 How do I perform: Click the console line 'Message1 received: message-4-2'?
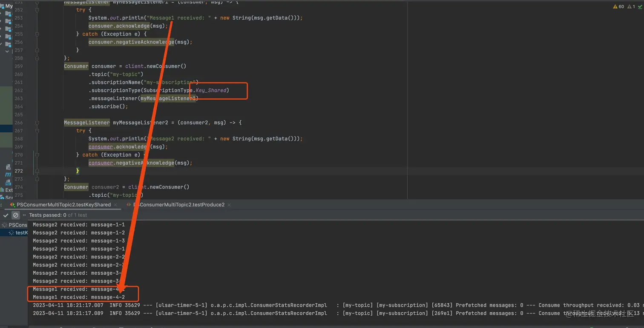pos(79,297)
